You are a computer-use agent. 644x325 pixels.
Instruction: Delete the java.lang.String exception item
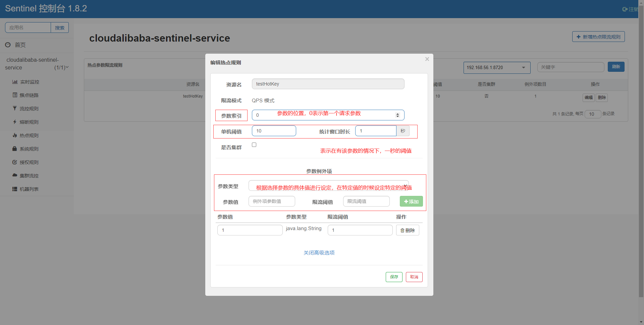tap(408, 230)
